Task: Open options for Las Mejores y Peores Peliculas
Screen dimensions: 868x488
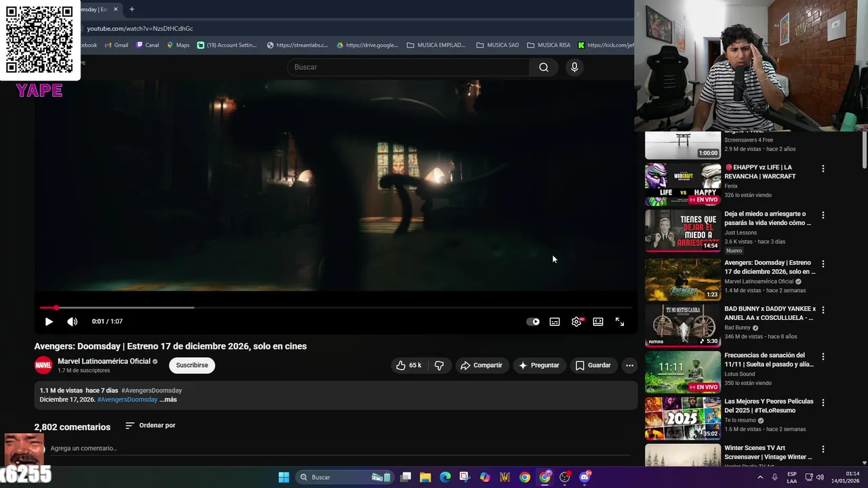Action: [823, 403]
